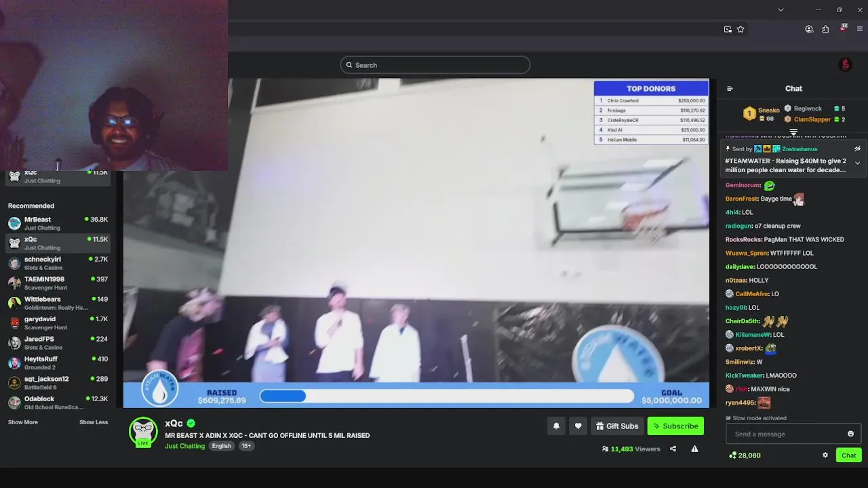Click Sneako in the gift leaderboard
The height and width of the screenshot is (488, 868).
pos(768,110)
